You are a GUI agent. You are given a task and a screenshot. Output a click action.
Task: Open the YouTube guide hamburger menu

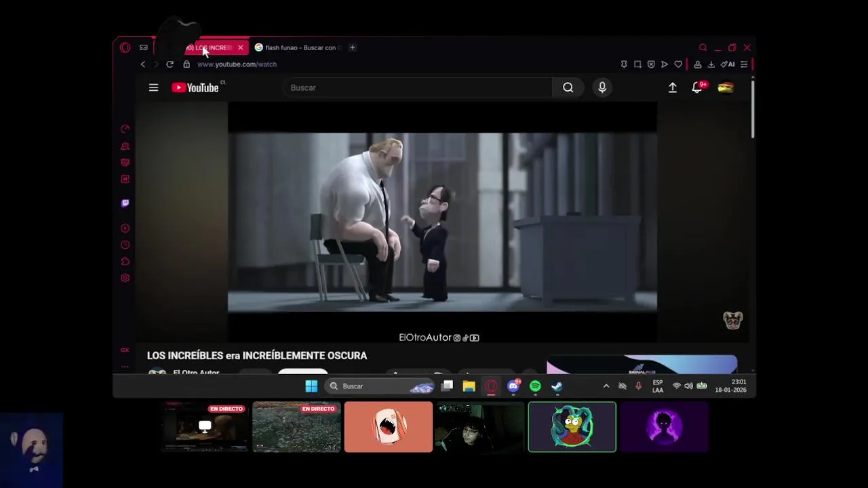tap(153, 87)
